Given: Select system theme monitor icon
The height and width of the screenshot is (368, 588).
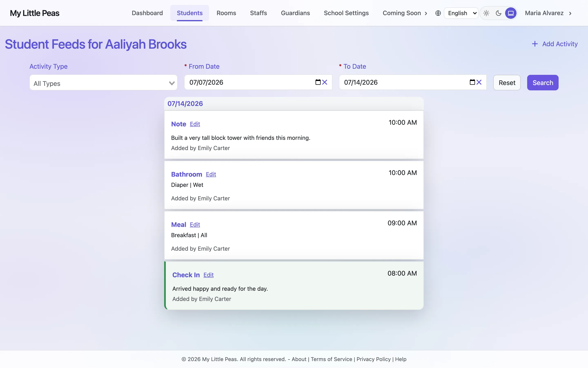Looking at the screenshot, I should tap(511, 13).
